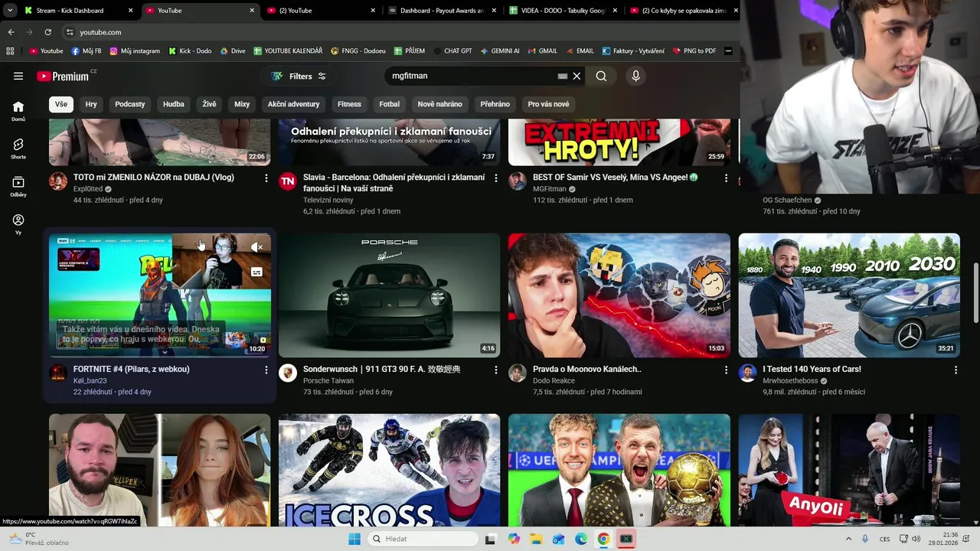Open the Mercedes 140 Years of Cars thumbnail

coord(849,295)
